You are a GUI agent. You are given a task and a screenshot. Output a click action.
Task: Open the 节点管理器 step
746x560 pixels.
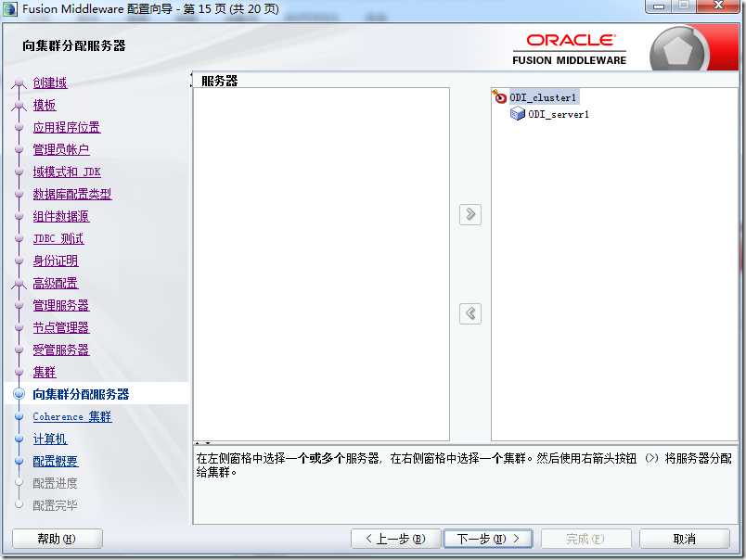61,327
